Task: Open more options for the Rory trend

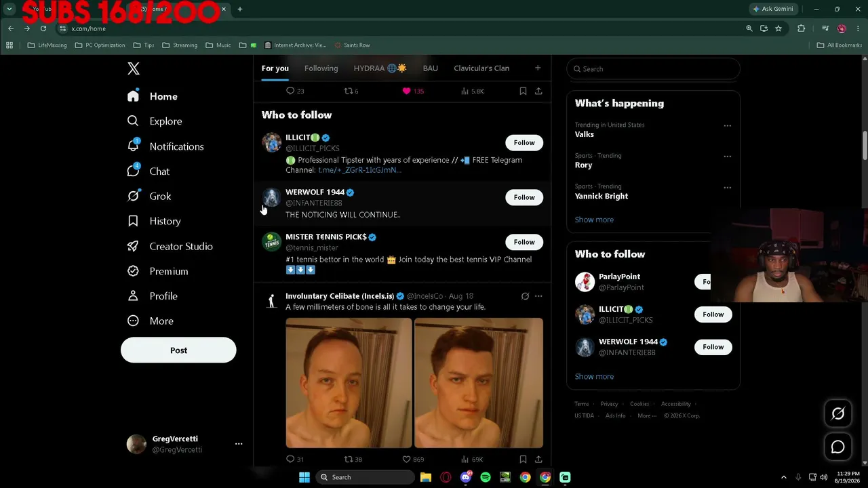Action: (728, 156)
